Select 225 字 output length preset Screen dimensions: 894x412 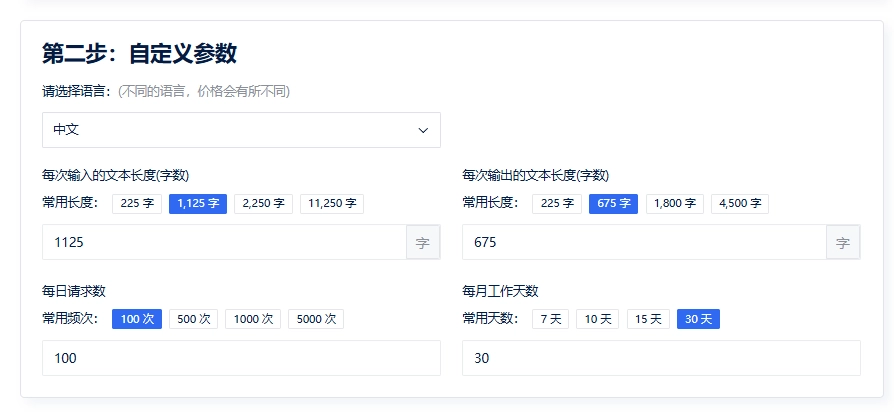pos(557,204)
